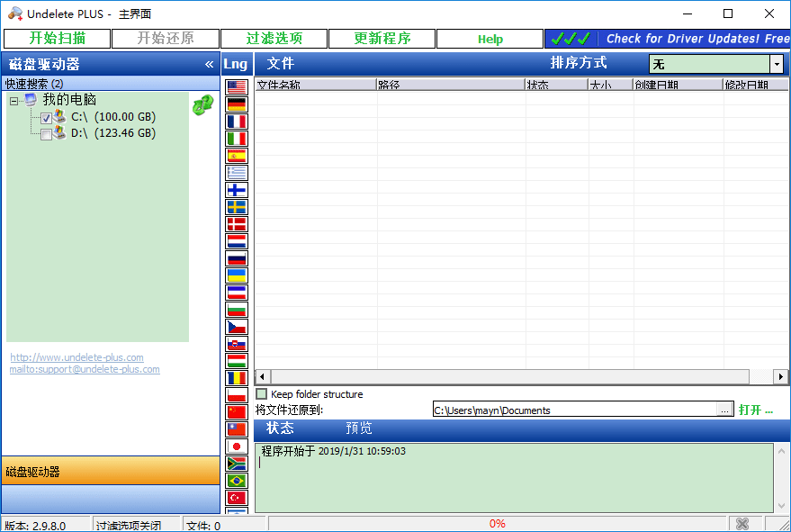Click the green 打开 ... link

(756, 410)
